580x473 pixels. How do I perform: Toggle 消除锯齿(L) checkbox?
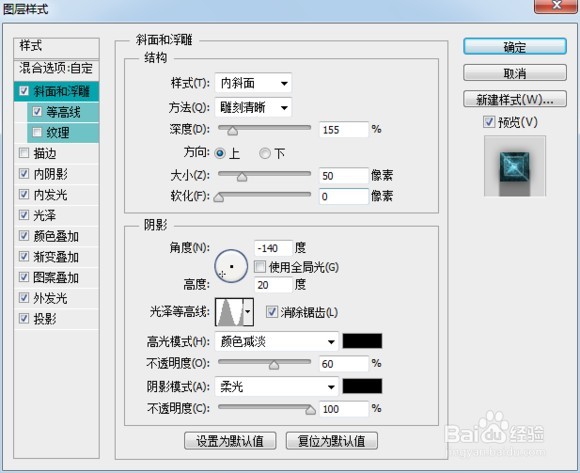pos(272,312)
